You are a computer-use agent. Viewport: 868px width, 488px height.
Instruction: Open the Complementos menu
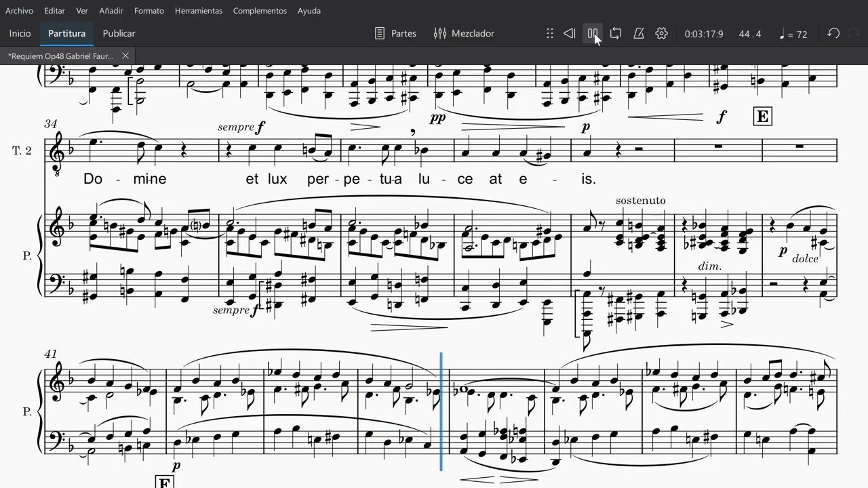pos(260,11)
